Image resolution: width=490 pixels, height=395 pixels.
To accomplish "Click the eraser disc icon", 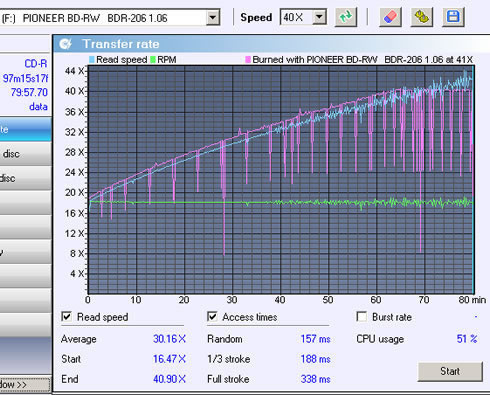I will 390,17.
